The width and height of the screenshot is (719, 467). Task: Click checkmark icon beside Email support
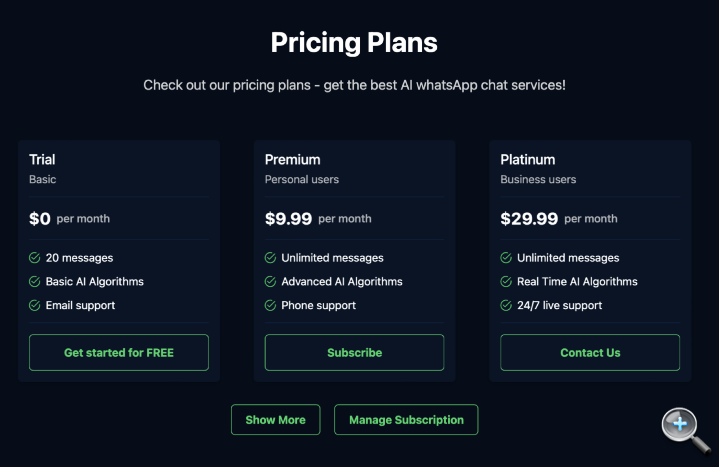[35, 306]
